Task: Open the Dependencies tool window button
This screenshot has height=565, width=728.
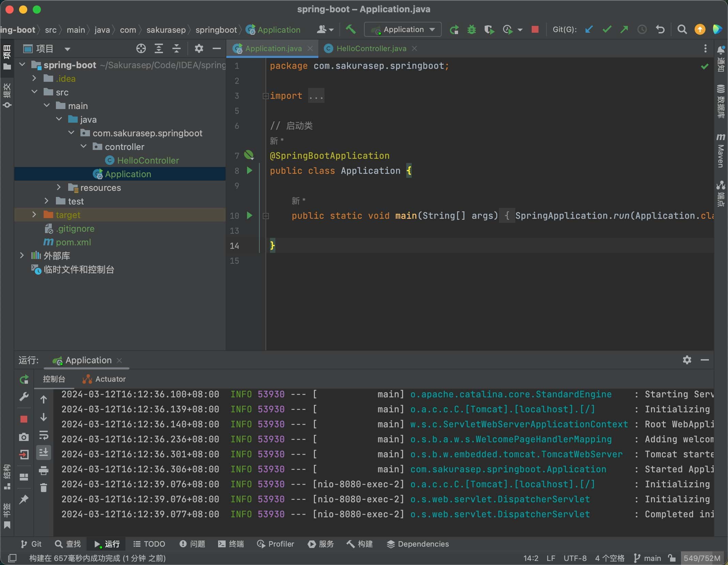Action: click(418, 544)
